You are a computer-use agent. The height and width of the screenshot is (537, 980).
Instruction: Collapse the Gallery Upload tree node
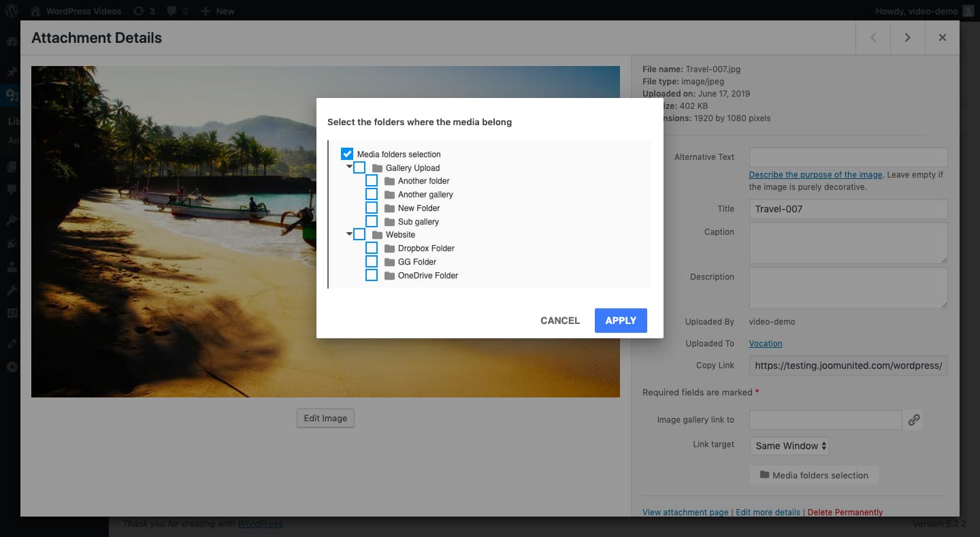(x=349, y=167)
